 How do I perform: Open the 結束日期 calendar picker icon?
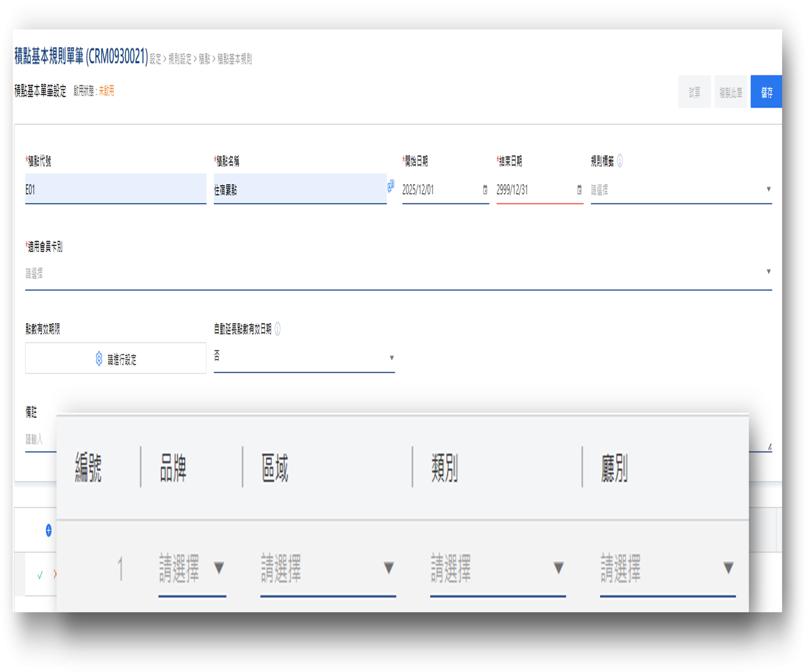click(579, 190)
